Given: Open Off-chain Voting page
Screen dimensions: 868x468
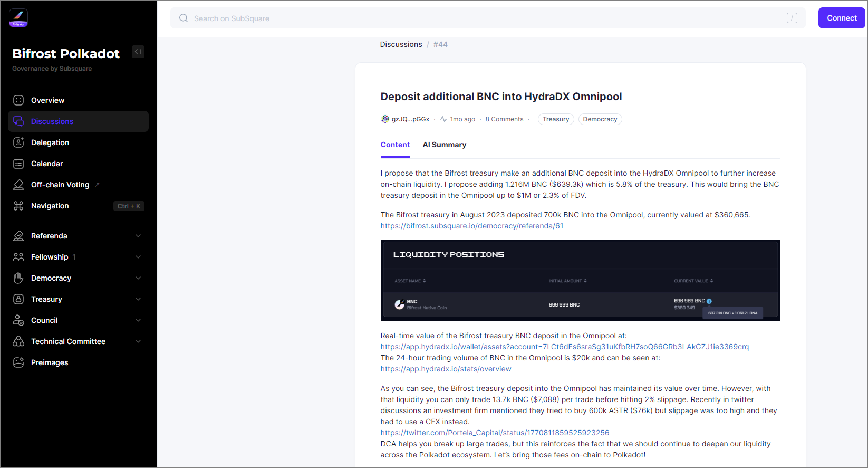Looking at the screenshot, I should point(78,185).
